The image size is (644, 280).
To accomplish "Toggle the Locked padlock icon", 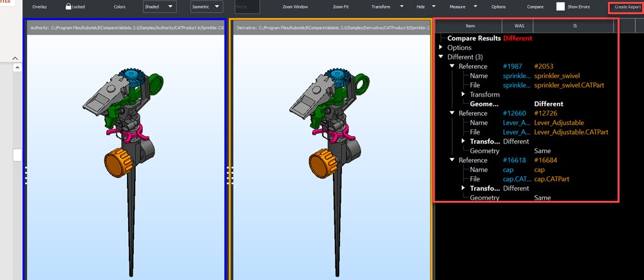I will 68,6.
